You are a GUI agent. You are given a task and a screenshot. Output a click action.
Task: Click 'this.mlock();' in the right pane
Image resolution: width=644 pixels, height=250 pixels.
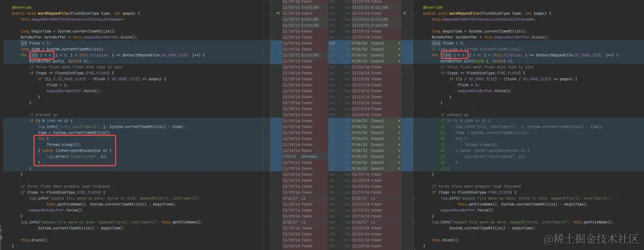coord(446,240)
